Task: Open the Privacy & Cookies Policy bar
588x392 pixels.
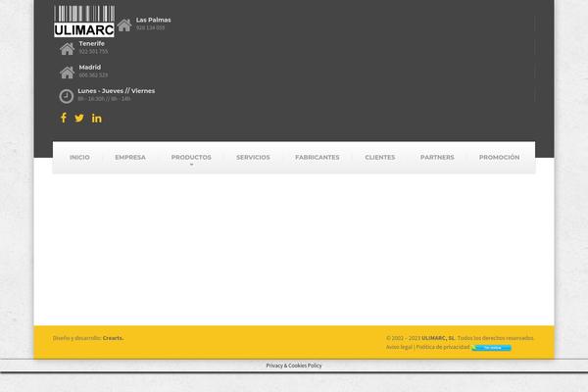Action: point(294,366)
